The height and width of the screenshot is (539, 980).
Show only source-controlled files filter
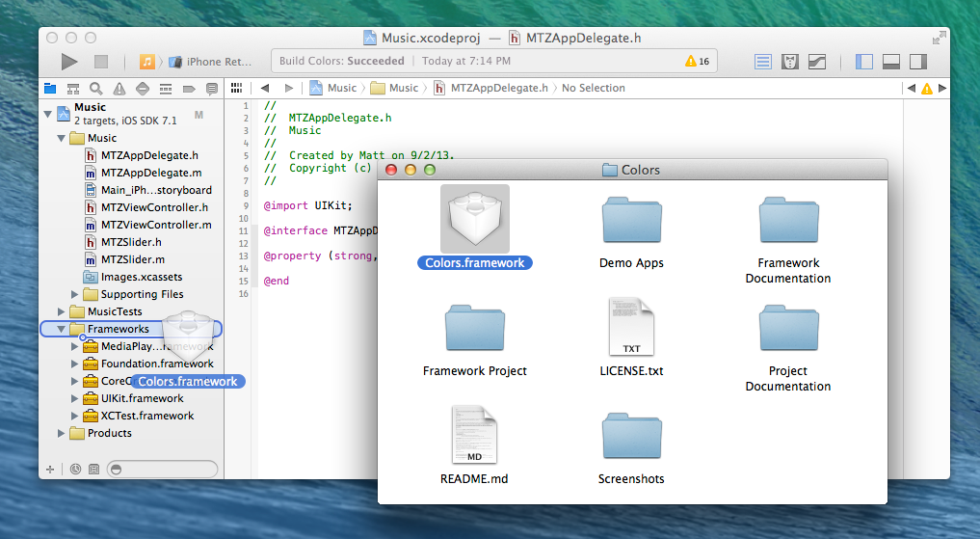coord(93,469)
